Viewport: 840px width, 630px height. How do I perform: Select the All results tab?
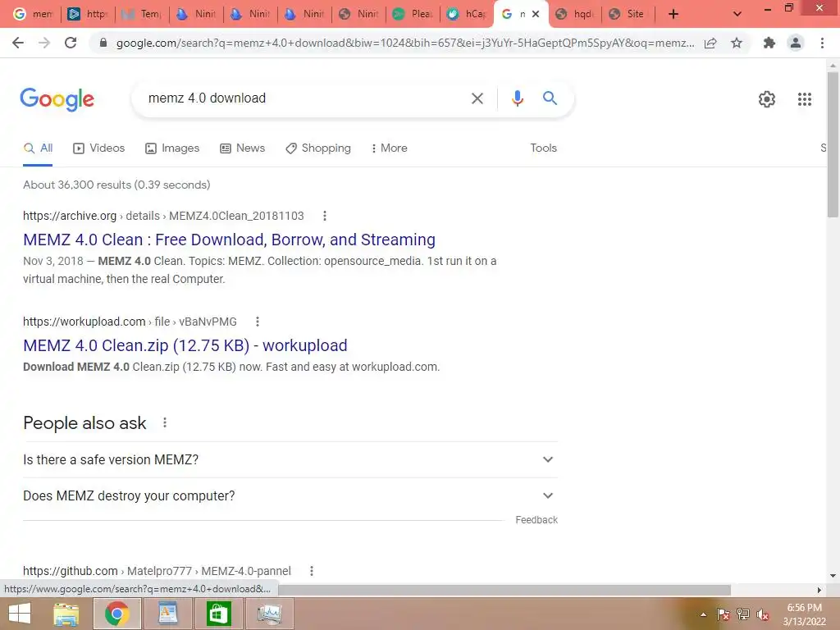(x=38, y=148)
